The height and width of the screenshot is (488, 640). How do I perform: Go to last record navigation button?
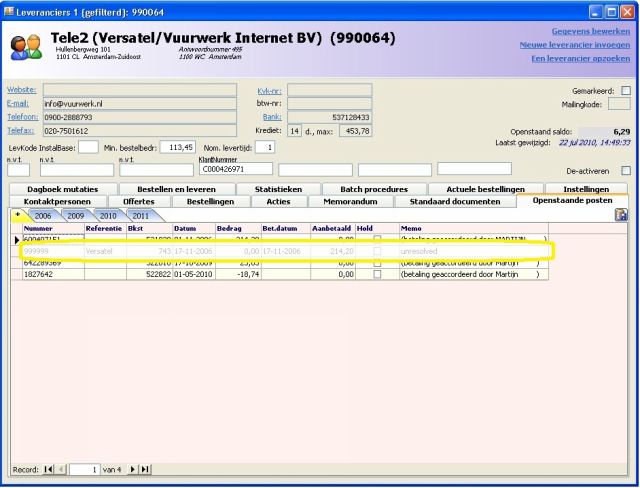click(x=146, y=469)
